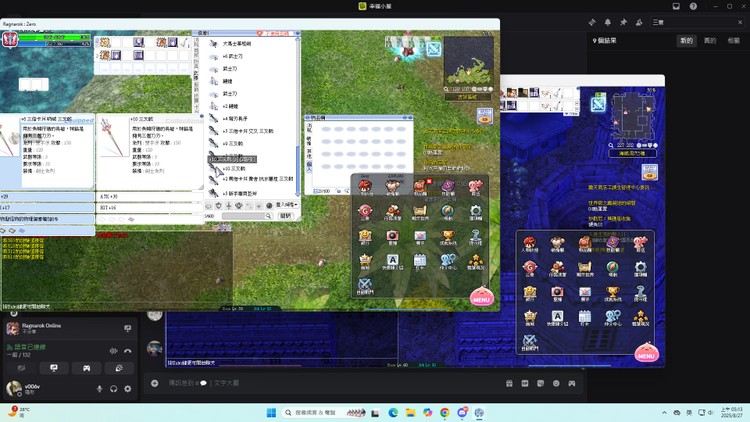Open Discord threads icon in channel header
The height and width of the screenshot is (422, 750).
coord(592,22)
